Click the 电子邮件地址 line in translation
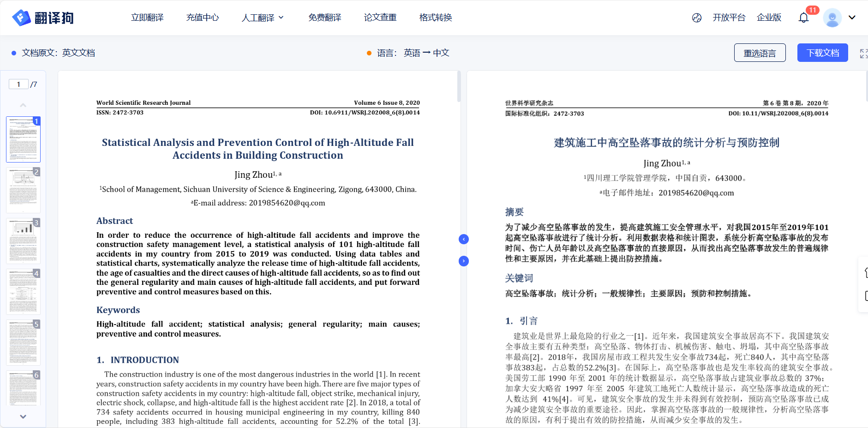The image size is (868, 428). (667, 193)
